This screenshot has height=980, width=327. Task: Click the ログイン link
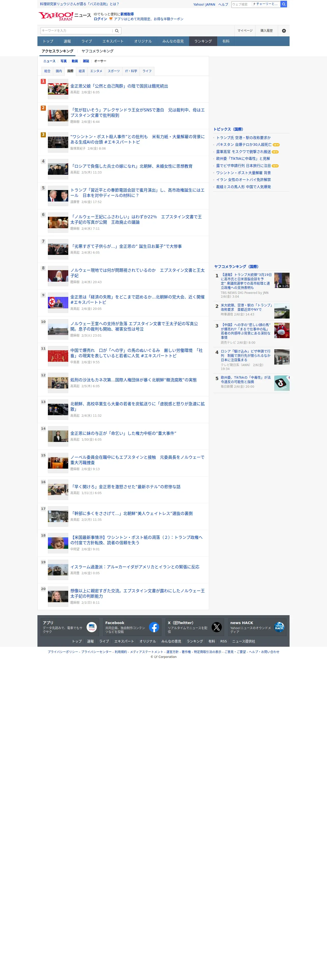click(x=101, y=19)
